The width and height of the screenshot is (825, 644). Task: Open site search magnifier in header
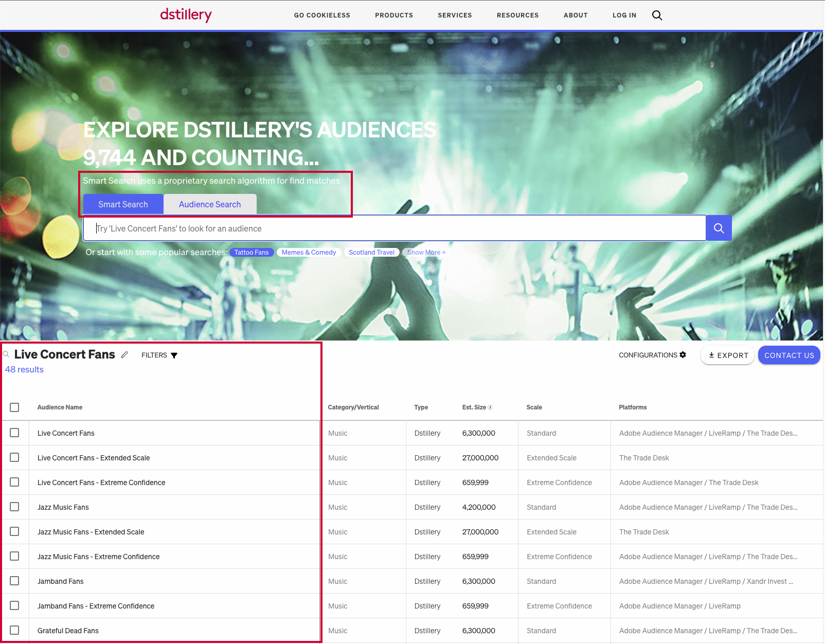(657, 15)
